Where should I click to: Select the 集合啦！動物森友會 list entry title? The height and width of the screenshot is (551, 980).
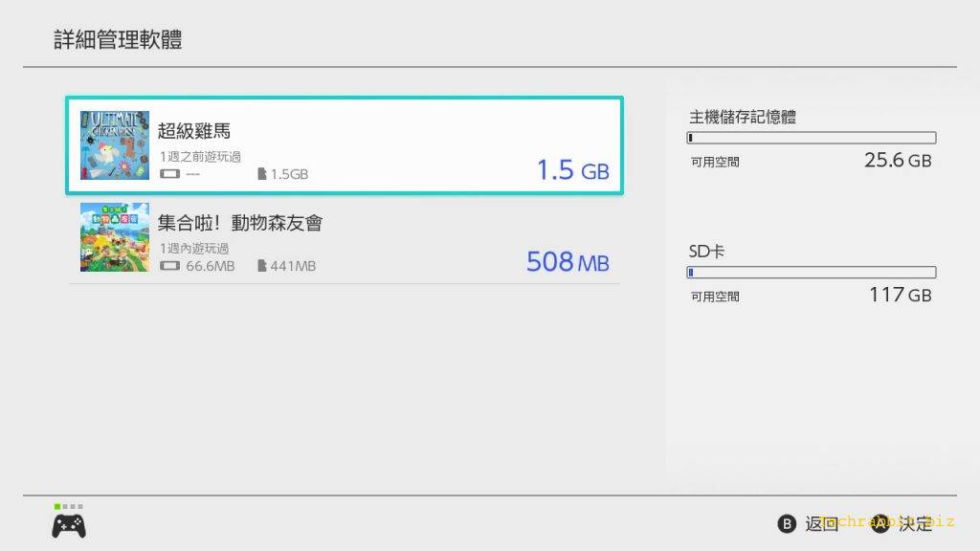pos(240,223)
